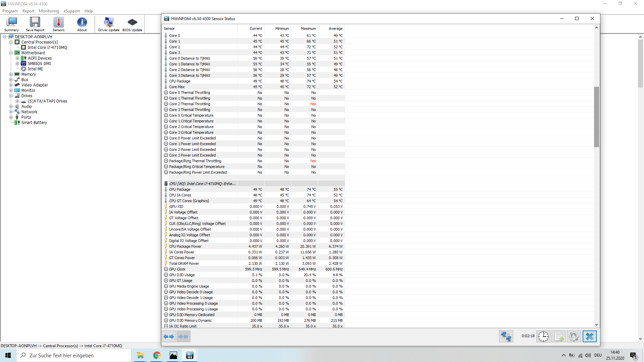Open the sensor settings gear icon
Screen dimensions: 644x362
pyautogui.click(x=574, y=336)
